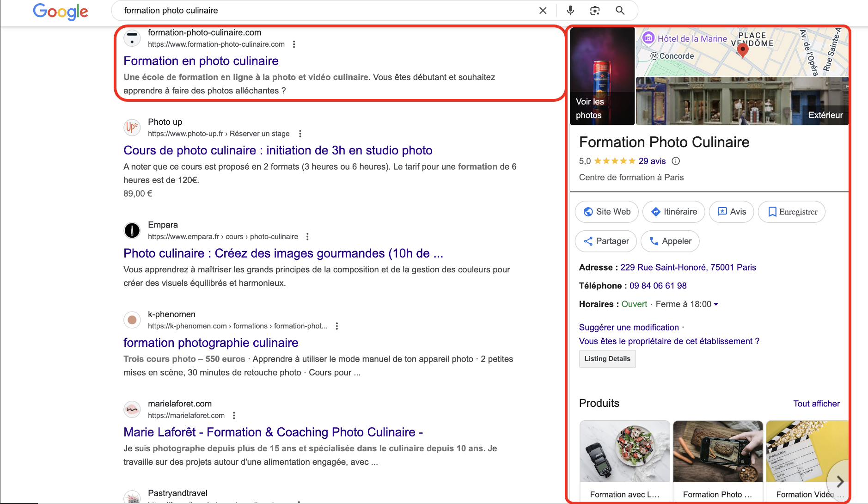The height and width of the screenshot is (504, 868).
Task: Open 'Formation en photo culinaire' result
Action: click(x=201, y=61)
